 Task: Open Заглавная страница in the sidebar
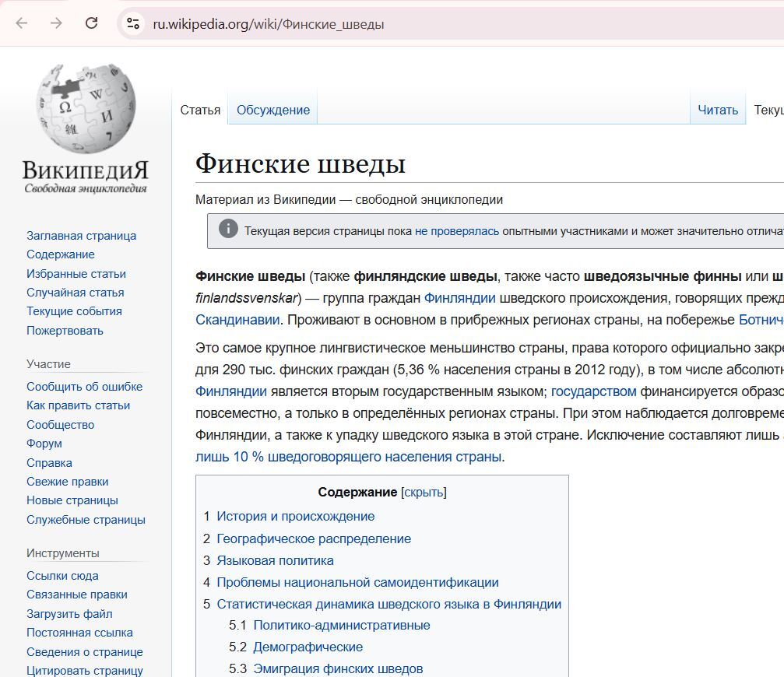tap(81, 236)
